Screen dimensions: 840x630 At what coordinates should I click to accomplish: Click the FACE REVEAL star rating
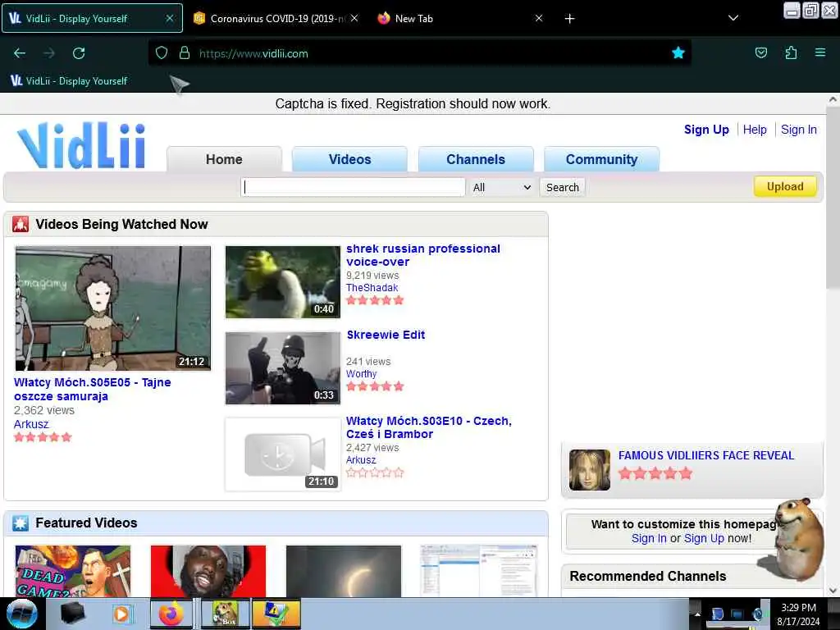click(655, 473)
